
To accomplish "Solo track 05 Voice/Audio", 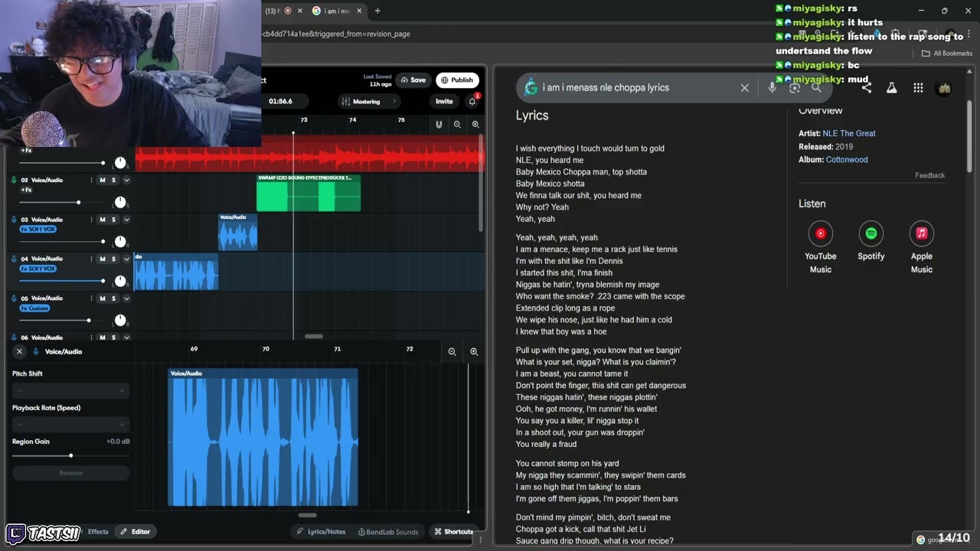I will tap(113, 298).
